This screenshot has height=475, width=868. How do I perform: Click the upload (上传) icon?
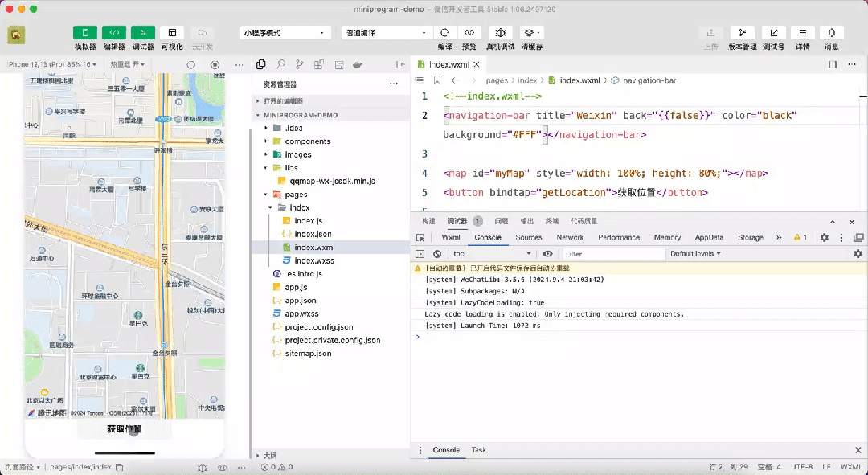(x=710, y=33)
